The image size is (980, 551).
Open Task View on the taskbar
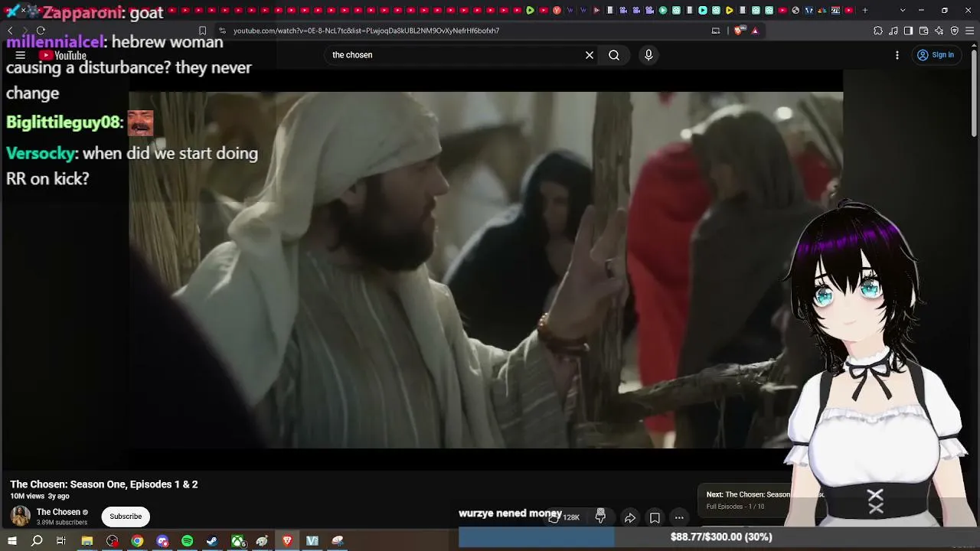61,541
